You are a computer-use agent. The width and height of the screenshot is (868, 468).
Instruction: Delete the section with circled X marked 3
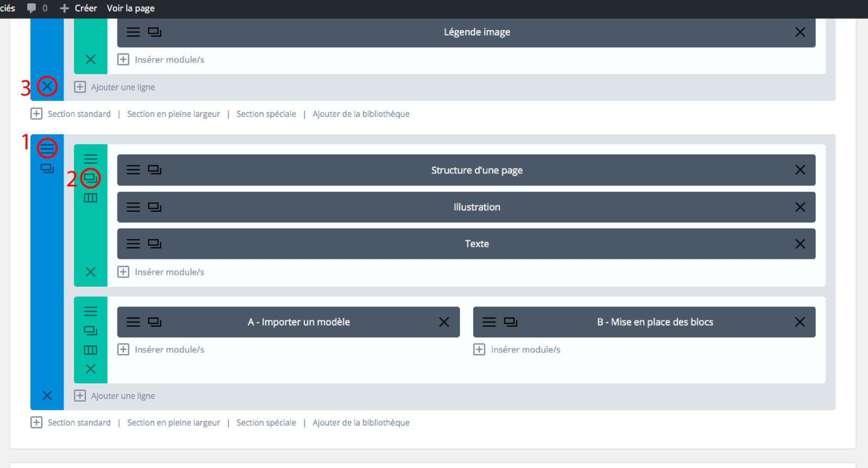coord(47,86)
